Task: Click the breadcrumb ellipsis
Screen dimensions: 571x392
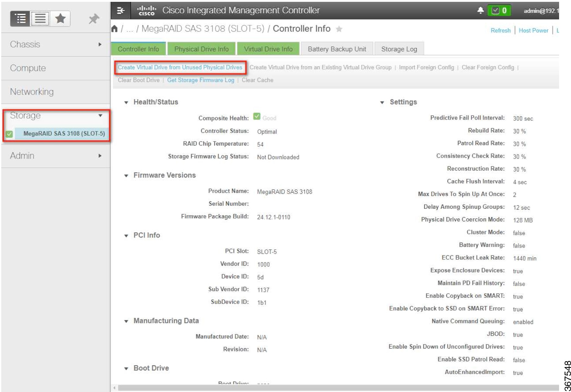Action: coord(130,29)
